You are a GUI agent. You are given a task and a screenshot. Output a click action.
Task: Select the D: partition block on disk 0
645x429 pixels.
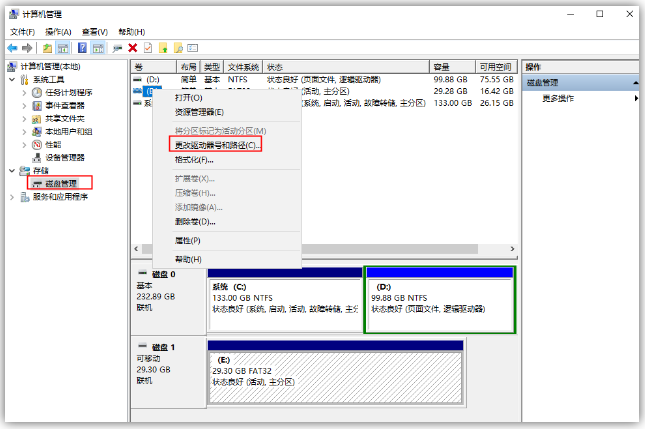440,298
